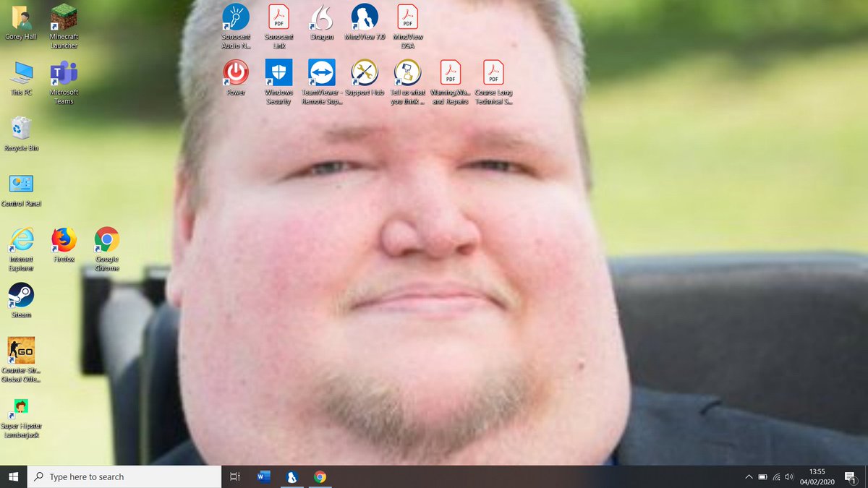Image resolution: width=868 pixels, height=488 pixels.
Task: Open the Wi-Fi network tray icon
Action: [776, 477]
